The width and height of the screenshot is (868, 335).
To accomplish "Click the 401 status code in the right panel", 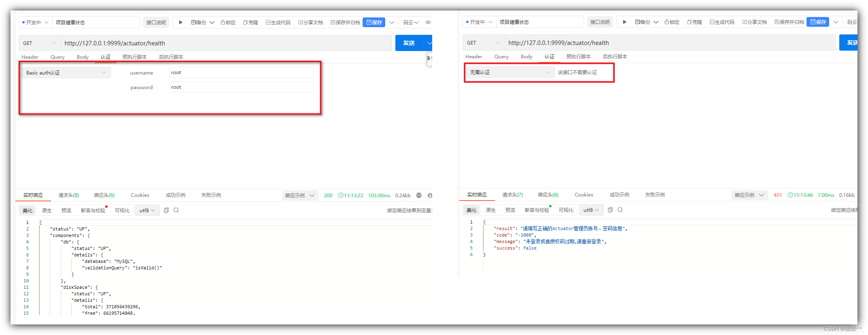I will pyautogui.click(x=778, y=195).
